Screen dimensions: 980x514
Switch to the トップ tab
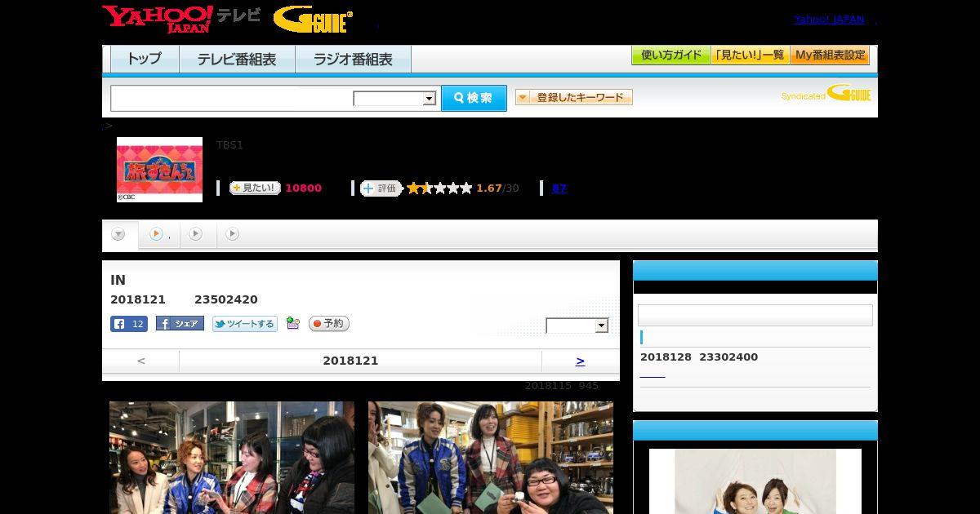click(x=145, y=59)
